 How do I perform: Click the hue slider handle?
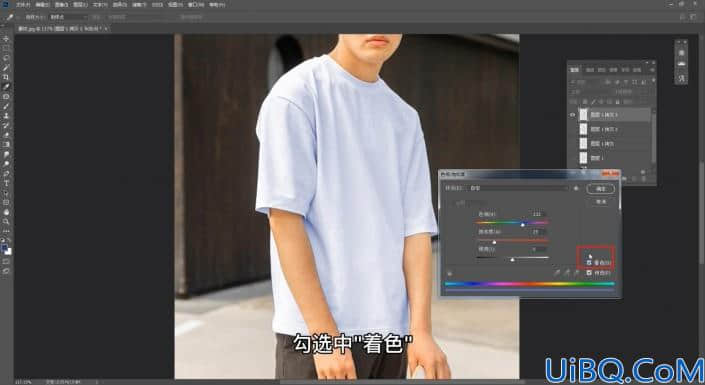click(x=522, y=224)
